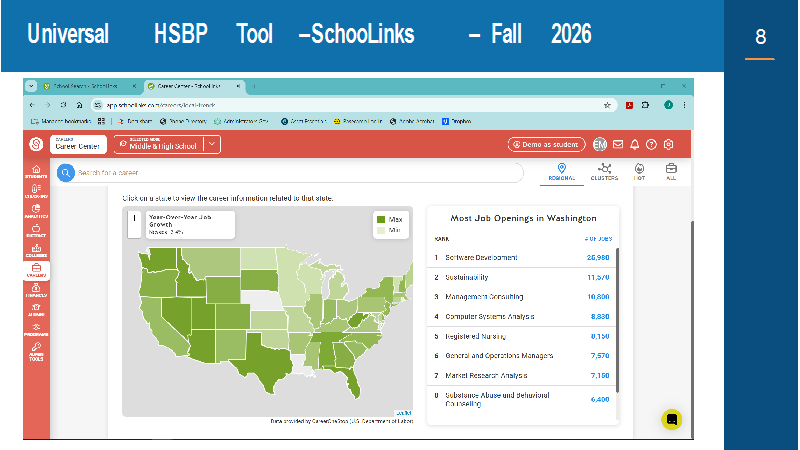
Task: Open the yellow chat widget
Action: point(671,419)
